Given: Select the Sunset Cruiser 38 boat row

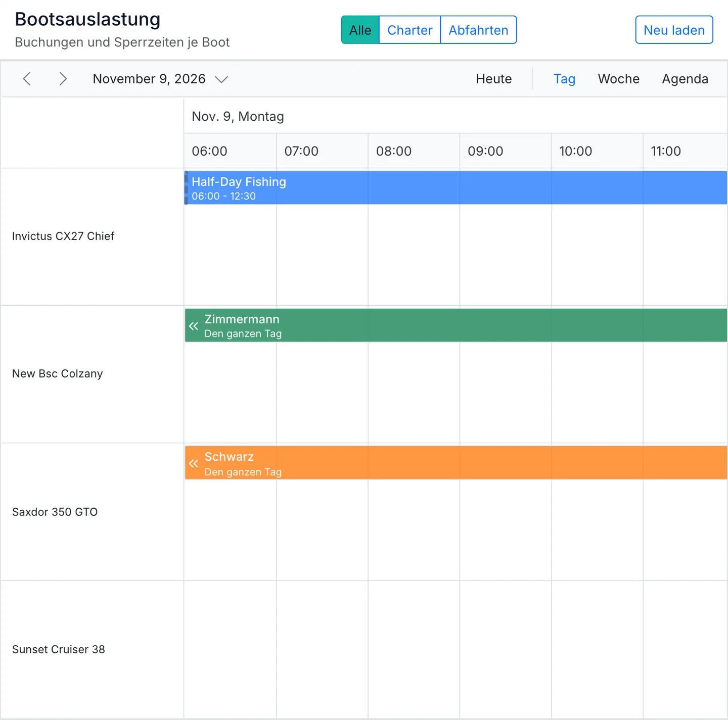Looking at the screenshot, I should pos(92,649).
